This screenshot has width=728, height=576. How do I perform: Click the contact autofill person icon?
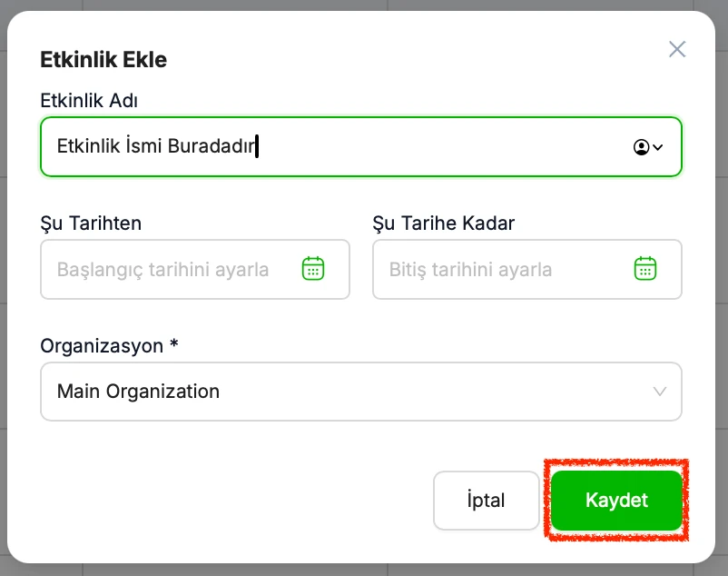pyautogui.click(x=641, y=147)
